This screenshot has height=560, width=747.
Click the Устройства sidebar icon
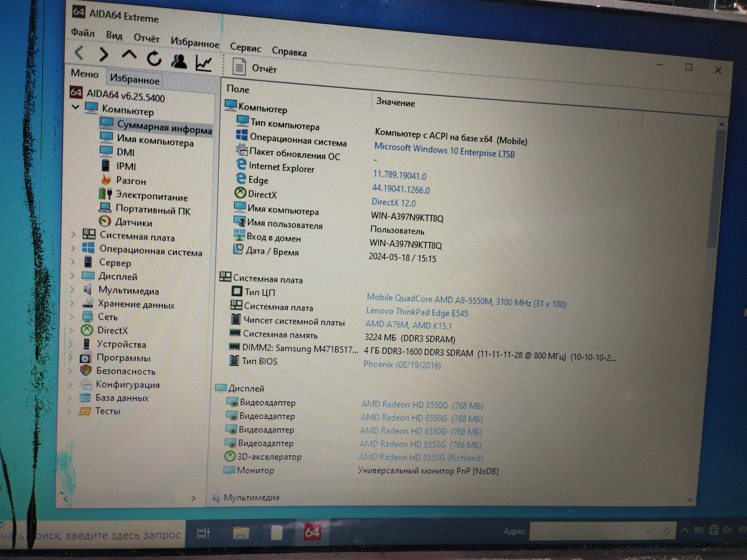[87, 344]
